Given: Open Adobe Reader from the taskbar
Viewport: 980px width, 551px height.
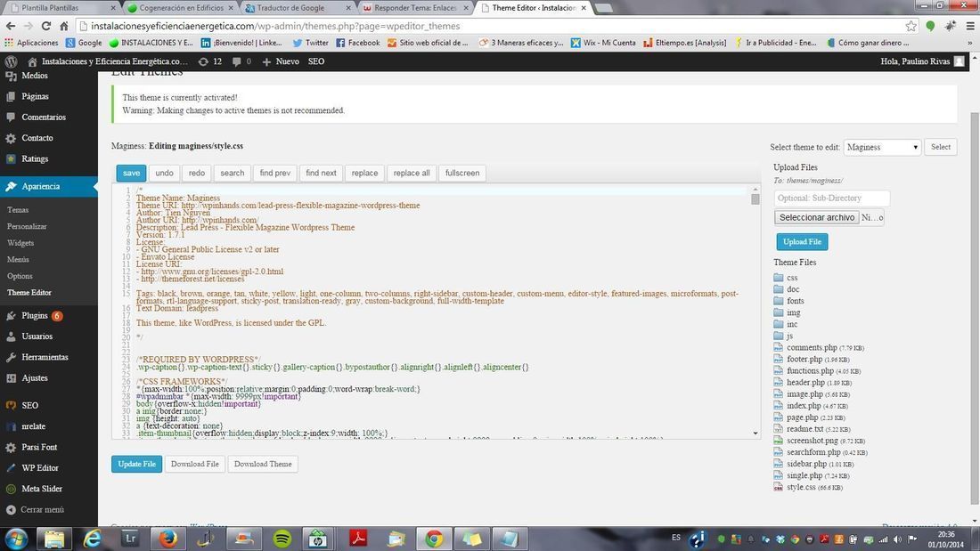Looking at the screenshot, I should point(358,539).
